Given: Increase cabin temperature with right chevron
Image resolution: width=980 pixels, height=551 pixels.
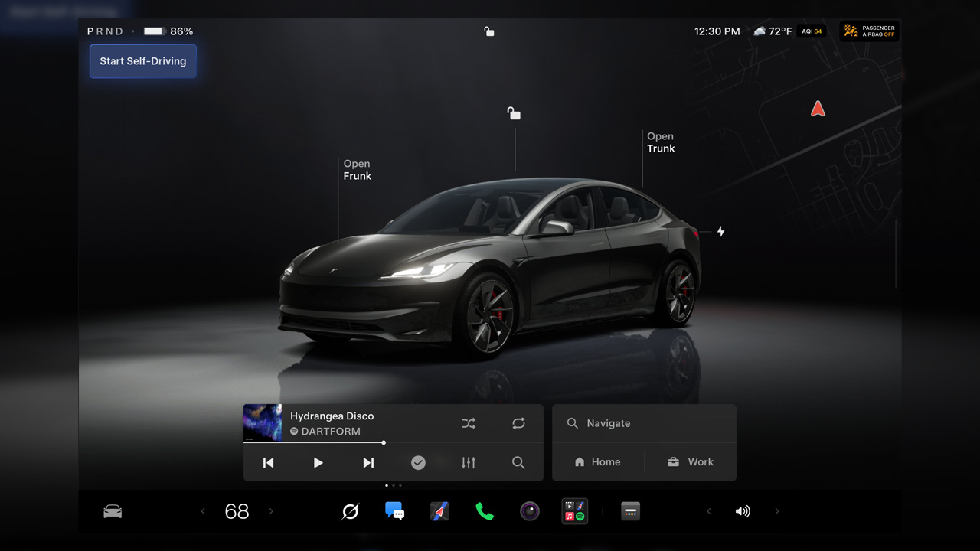Looking at the screenshot, I should pos(271,511).
